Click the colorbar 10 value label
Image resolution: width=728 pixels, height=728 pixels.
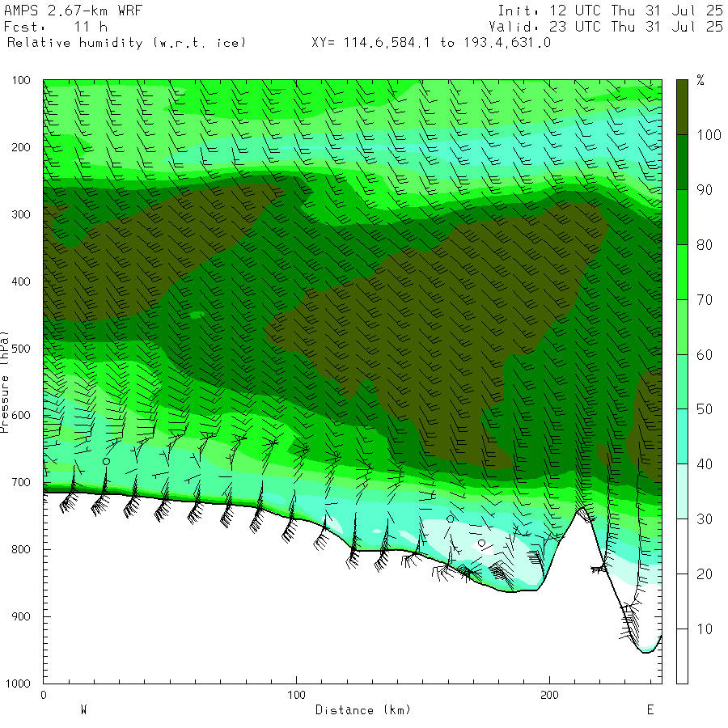(705, 629)
